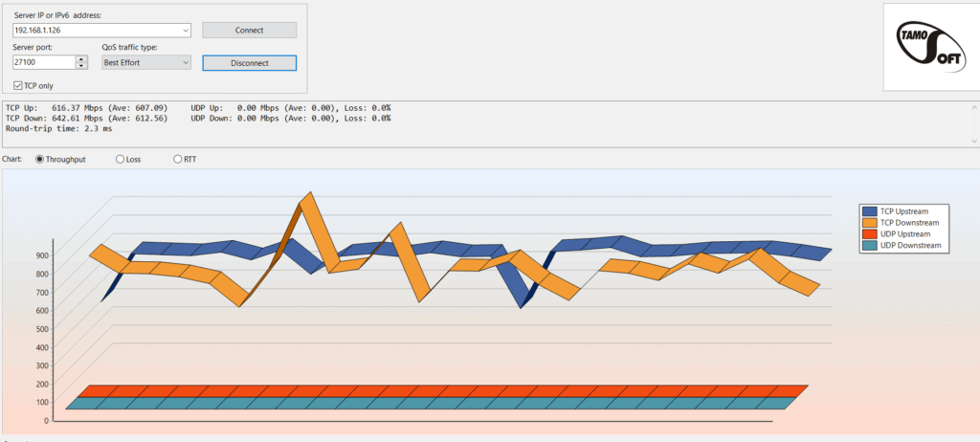Select the Throughput chart radio button
This screenshot has height=442, width=980.
click(x=40, y=159)
